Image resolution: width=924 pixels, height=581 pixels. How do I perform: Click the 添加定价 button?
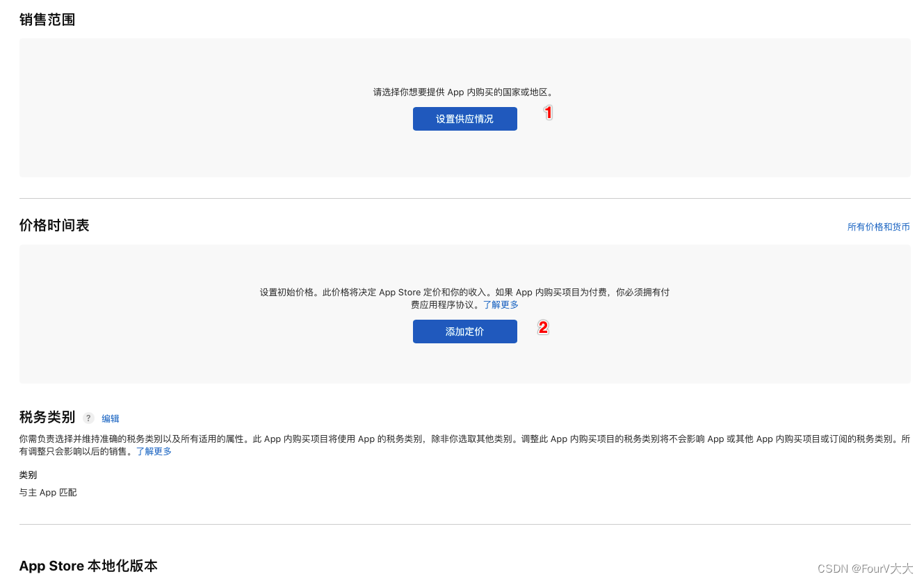coord(464,332)
